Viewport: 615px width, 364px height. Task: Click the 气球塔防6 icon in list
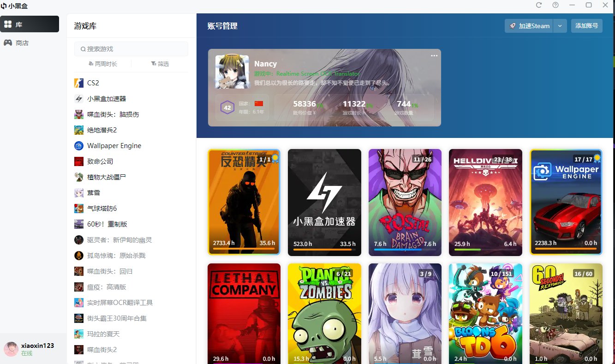click(79, 209)
